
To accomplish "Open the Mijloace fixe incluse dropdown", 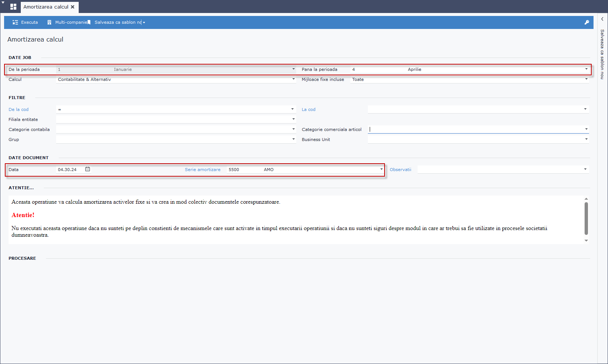I will (586, 79).
